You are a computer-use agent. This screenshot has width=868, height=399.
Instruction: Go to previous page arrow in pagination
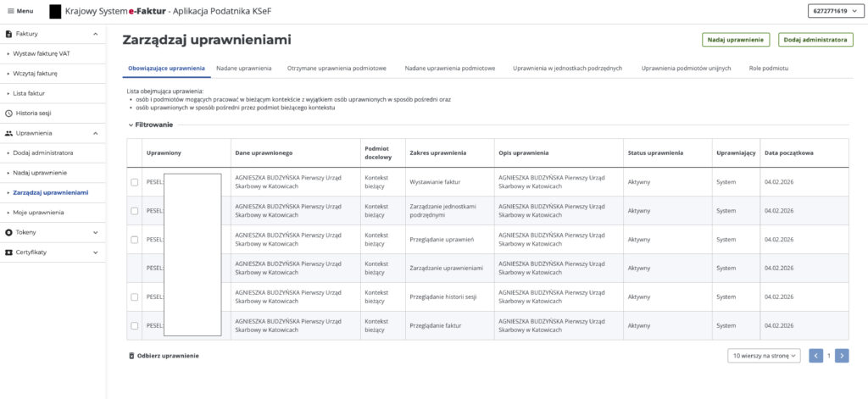tap(816, 356)
